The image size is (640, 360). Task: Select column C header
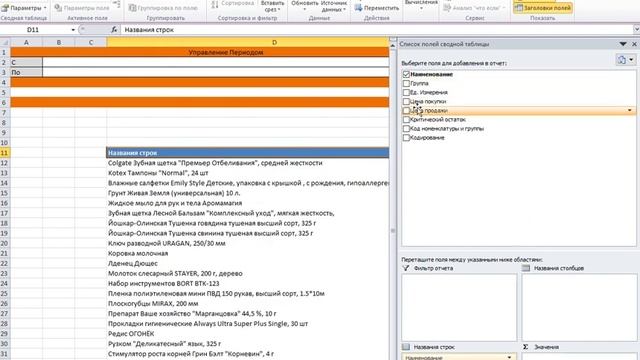91,42
